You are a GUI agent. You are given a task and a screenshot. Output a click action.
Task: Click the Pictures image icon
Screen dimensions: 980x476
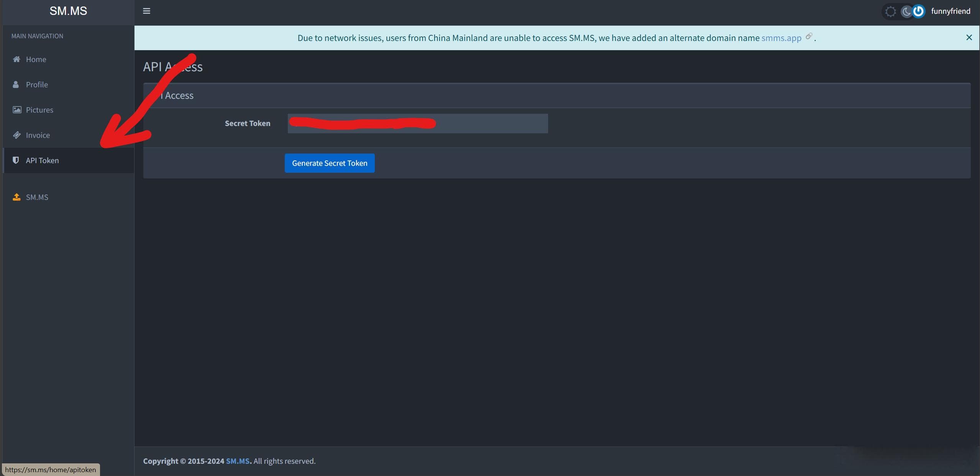(17, 110)
